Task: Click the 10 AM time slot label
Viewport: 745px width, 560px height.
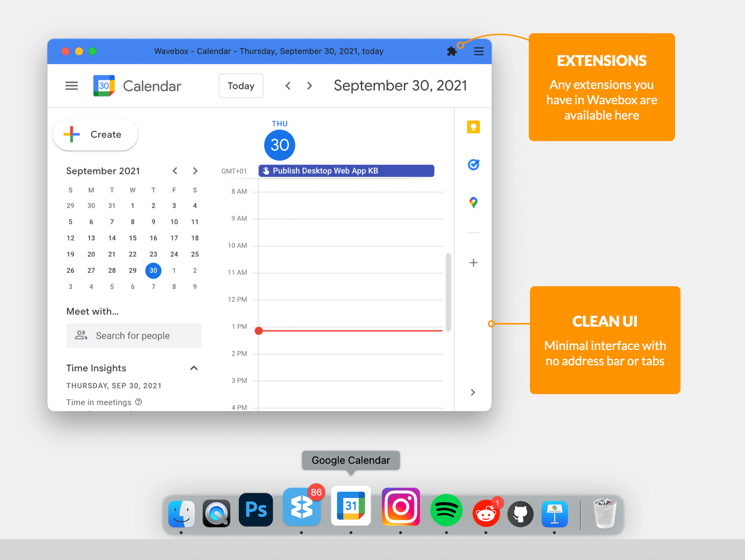Action: 237,245
